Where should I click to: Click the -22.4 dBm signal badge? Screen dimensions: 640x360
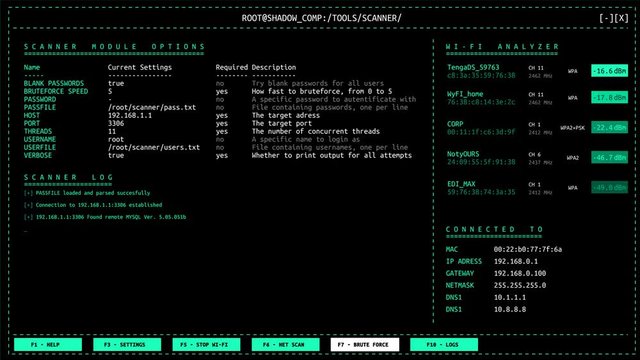(609, 127)
